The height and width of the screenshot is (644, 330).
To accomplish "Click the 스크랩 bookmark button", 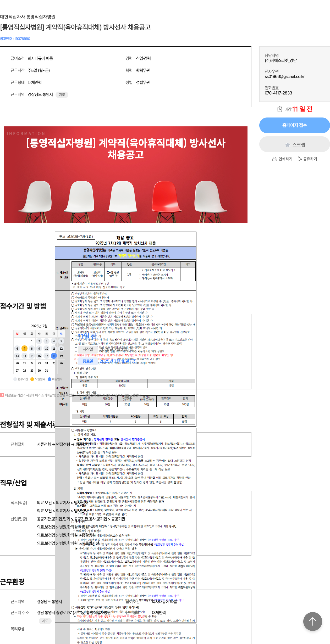I will tap(294, 144).
